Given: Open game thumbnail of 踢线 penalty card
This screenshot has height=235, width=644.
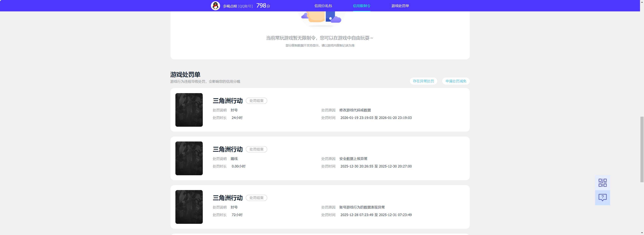Looking at the screenshot, I should click(189, 158).
